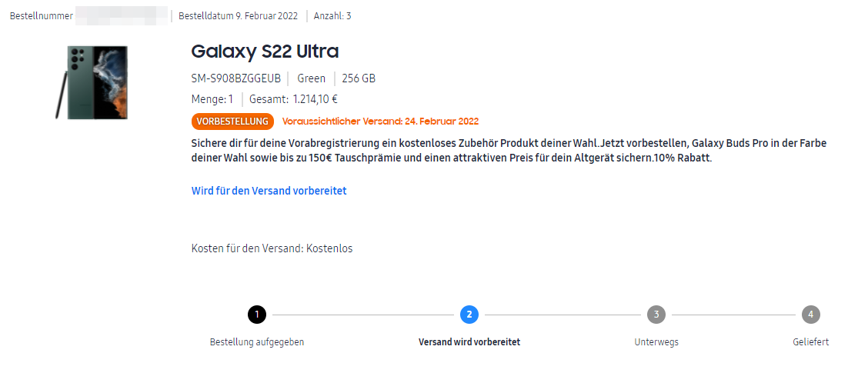Click the blurred Bestellnummer field

point(122,15)
